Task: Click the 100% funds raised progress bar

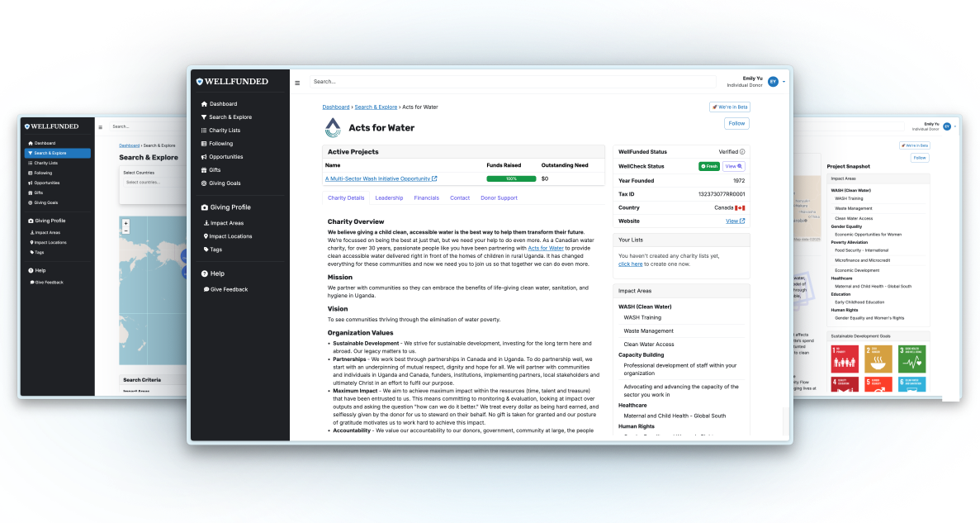Action: point(511,179)
